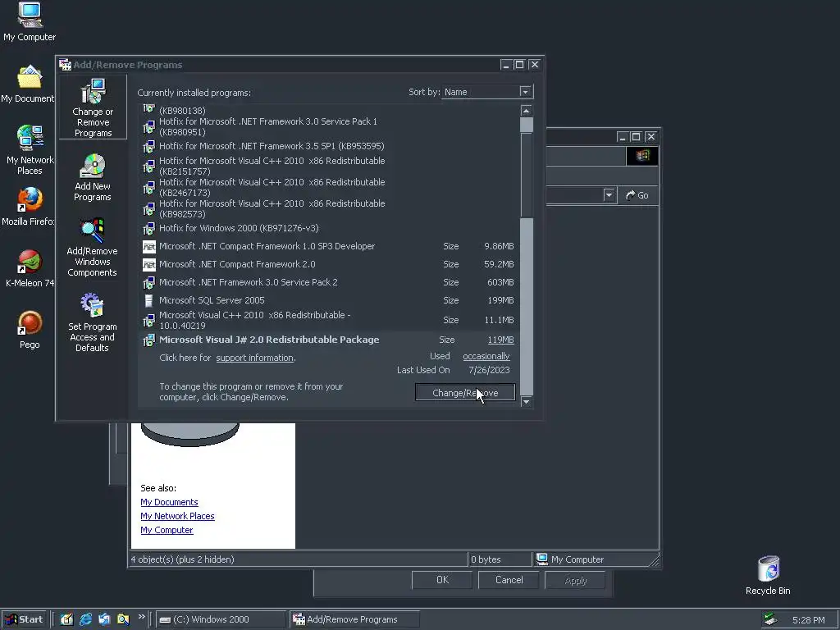Select the Mozilla Firefox desktop shortcut
Image resolution: width=840 pixels, height=630 pixels.
click(30, 206)
